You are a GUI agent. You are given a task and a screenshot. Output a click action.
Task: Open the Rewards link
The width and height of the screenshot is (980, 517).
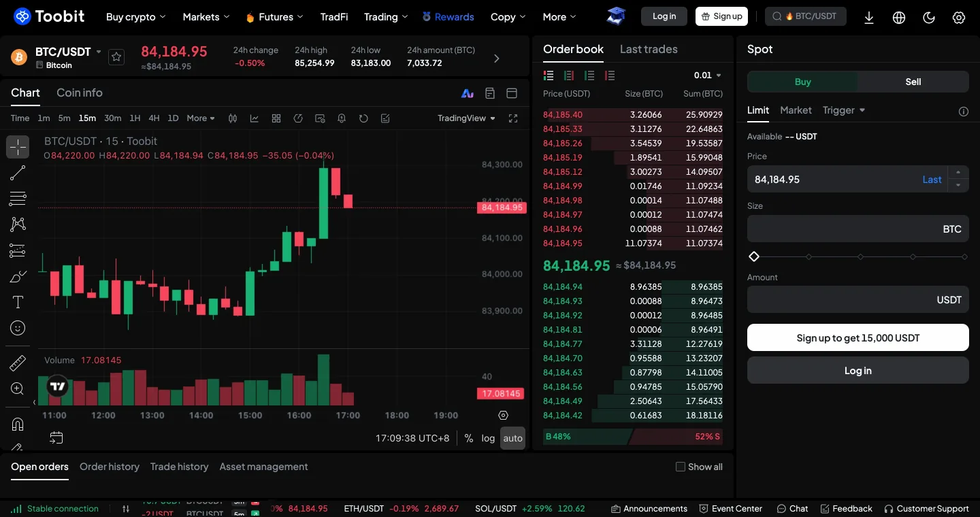(x=448, y=17)
